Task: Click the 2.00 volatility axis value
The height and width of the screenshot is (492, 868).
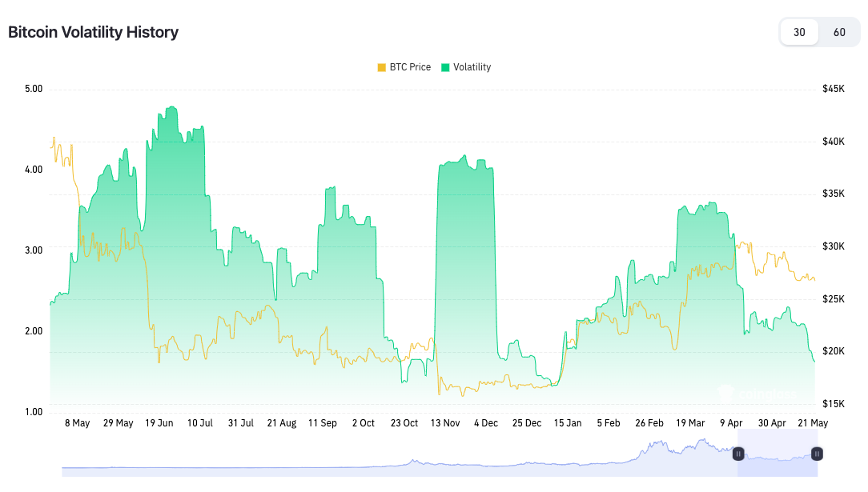Action: 33,331
